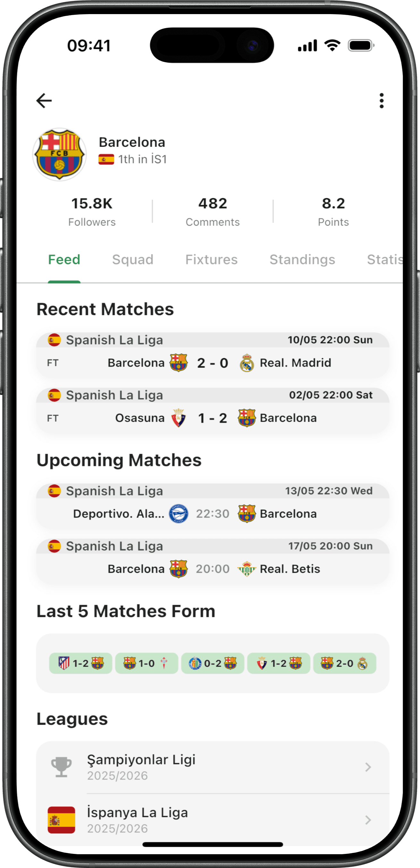The width and height of the screenshot is (420, 868).
Task: Tap the trophy icon for Şampiyonlar Ligi
Action: tap(61, 767)
